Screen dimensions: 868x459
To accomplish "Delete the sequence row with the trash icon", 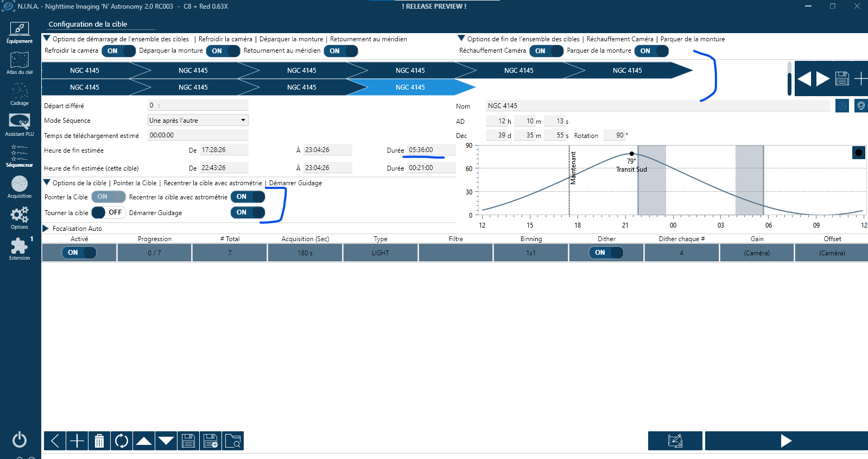I will (x=99, y=441).
